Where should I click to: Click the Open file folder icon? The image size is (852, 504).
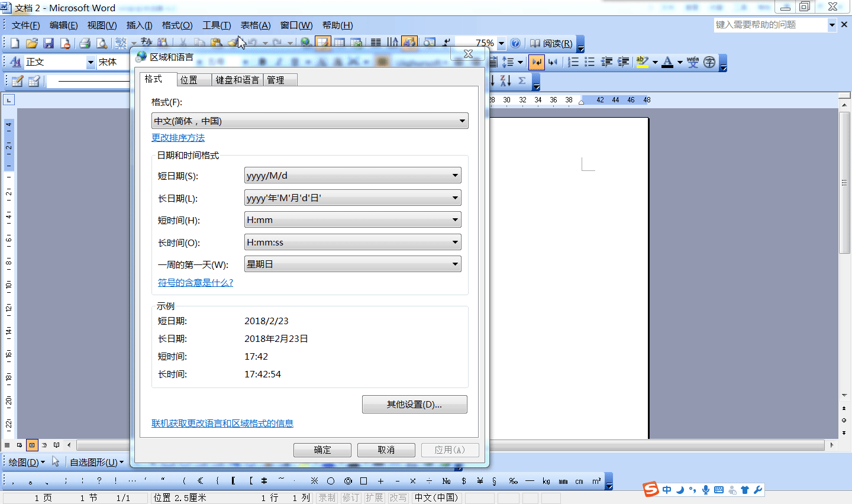[x=32, y=43]
